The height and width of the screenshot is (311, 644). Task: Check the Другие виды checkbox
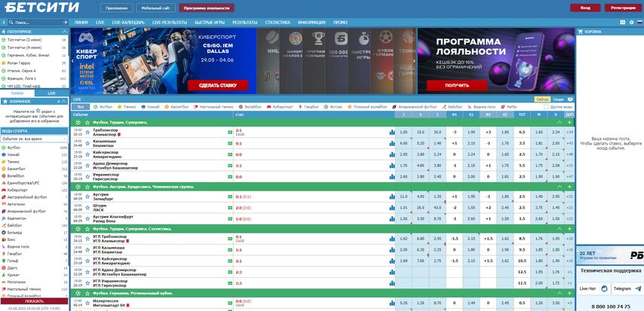546,107
